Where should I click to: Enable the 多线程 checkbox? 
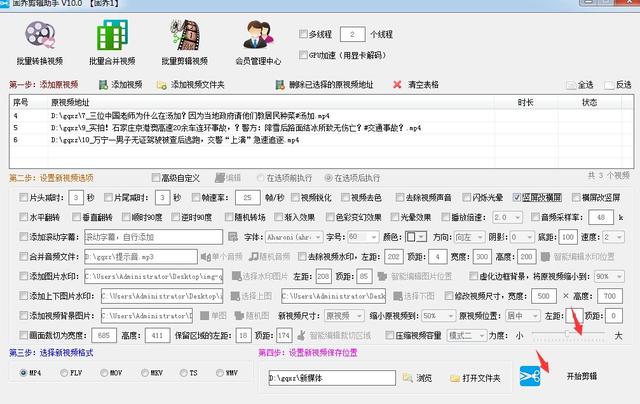click(x=303, y=34)
